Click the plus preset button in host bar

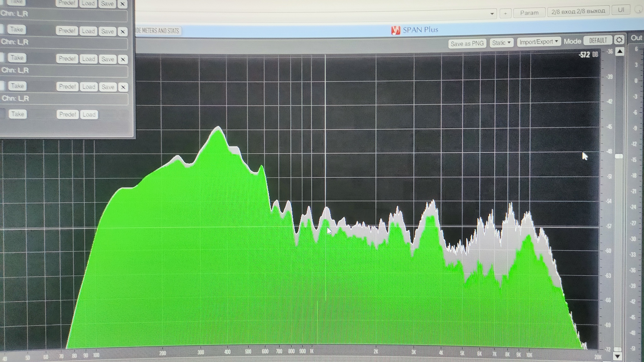pyautogui.click(x=505, y=13)
